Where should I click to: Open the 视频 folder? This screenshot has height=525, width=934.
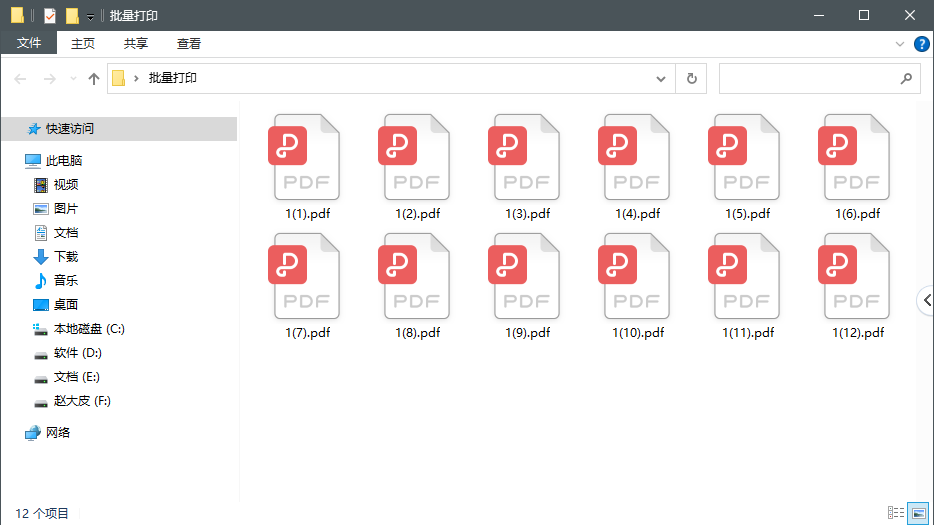(x=66, y=185)
